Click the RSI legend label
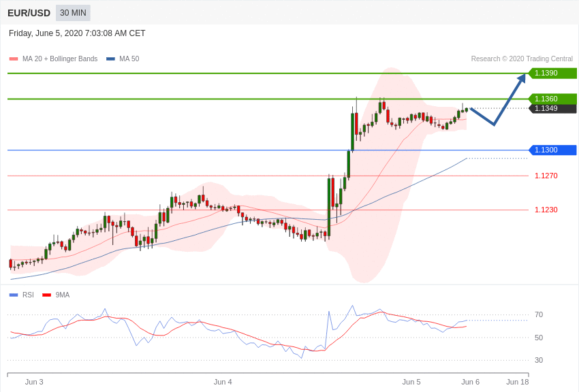The image size is (579, 392). (x=28, y=295)
